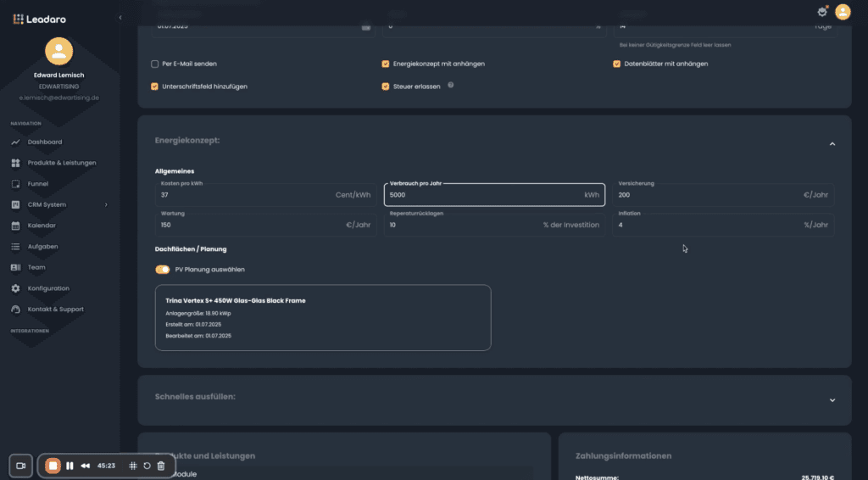Click the Dashboard chart icon
The height and width of the screenshot is (480, 868).
(x=15, y=142)
